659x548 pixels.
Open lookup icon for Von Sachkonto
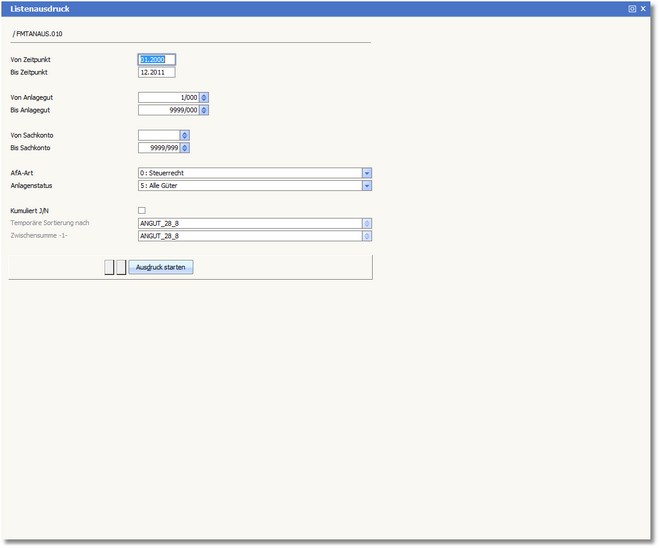coord(184,135)
